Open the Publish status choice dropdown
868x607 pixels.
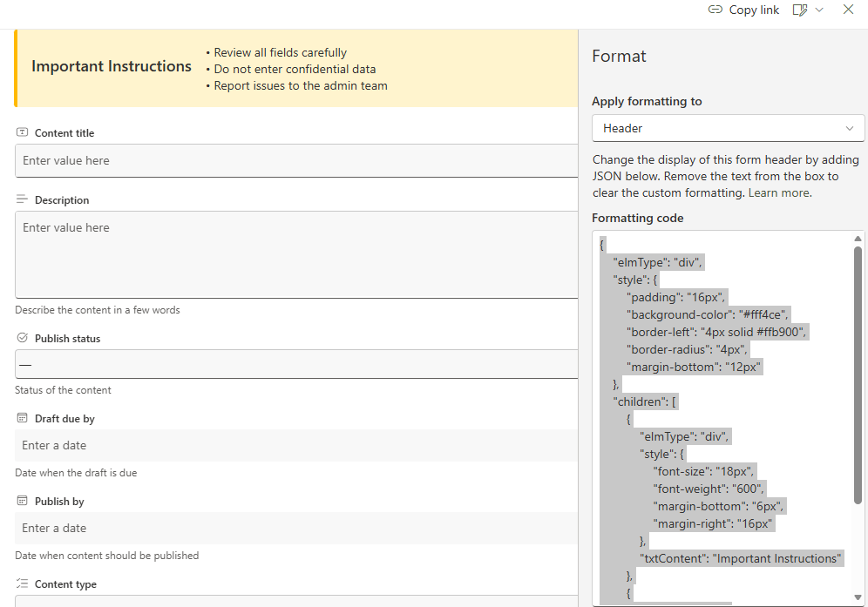(x=296, y=364)
